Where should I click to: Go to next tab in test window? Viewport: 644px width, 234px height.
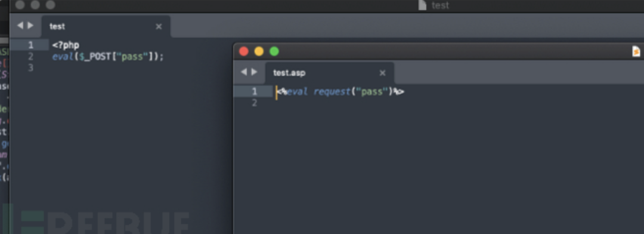pos(30,26)
